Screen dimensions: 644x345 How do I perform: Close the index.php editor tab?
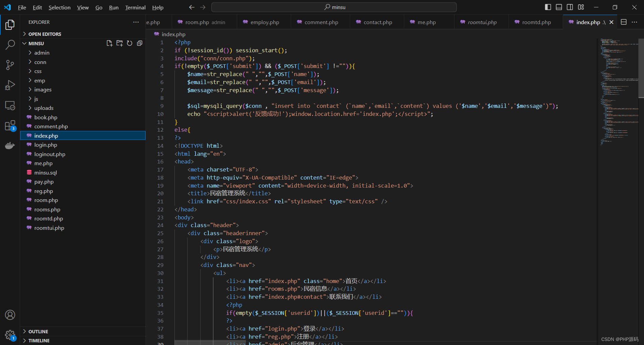tap(611, 22)
